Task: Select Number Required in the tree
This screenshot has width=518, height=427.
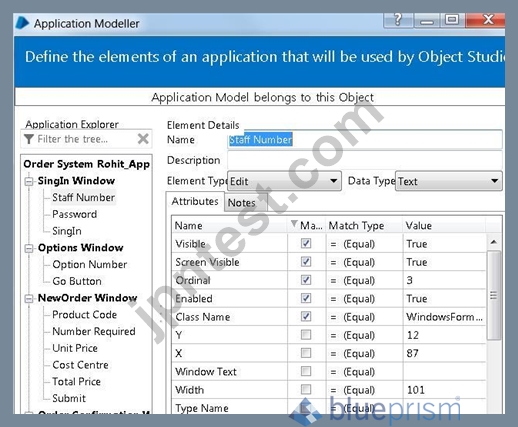Action: (x=94, y=331)
